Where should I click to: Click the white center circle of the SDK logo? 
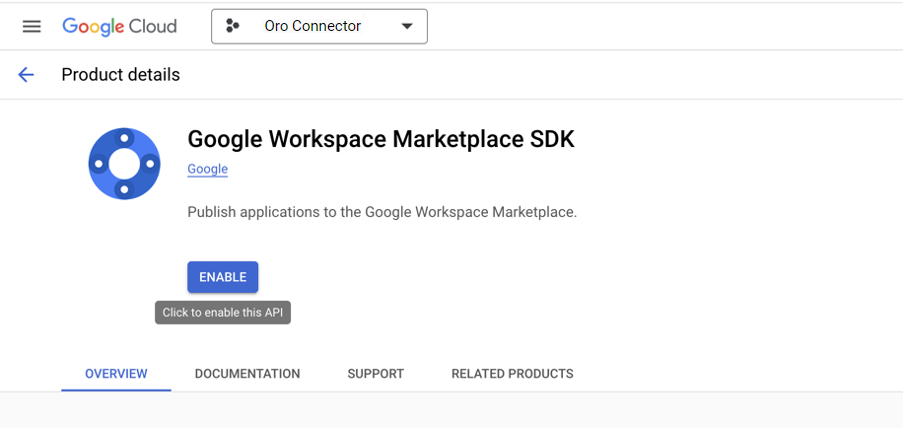click(124, 164)
